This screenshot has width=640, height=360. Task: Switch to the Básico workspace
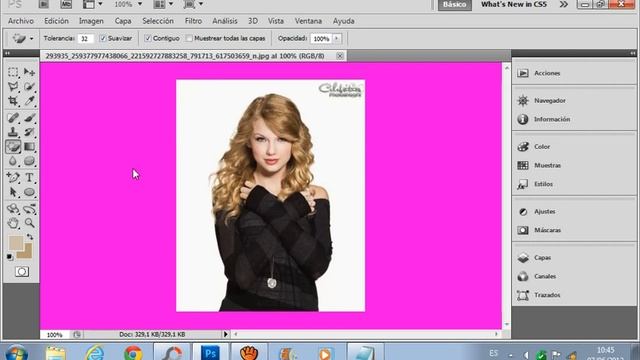pos(455,4)
